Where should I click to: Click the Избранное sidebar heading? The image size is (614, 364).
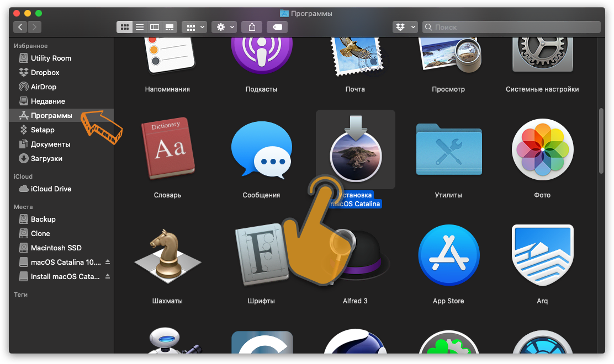coord(30,46)
